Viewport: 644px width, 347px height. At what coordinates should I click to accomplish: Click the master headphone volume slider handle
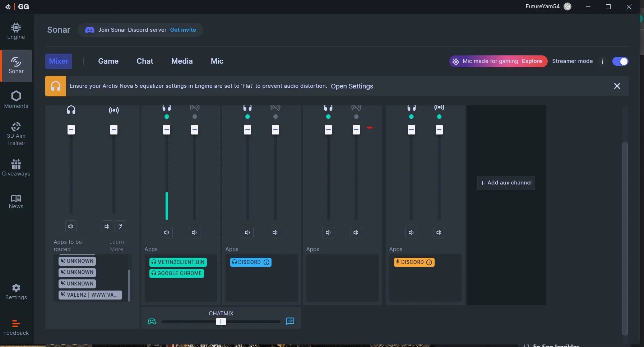(71, 129)
